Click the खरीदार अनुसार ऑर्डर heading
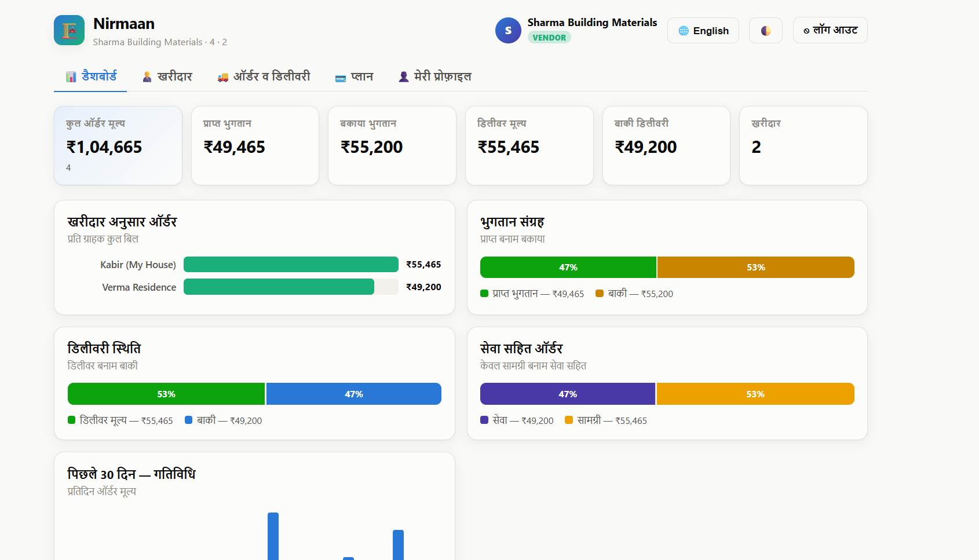979x560 pixels. coord(122,222)
